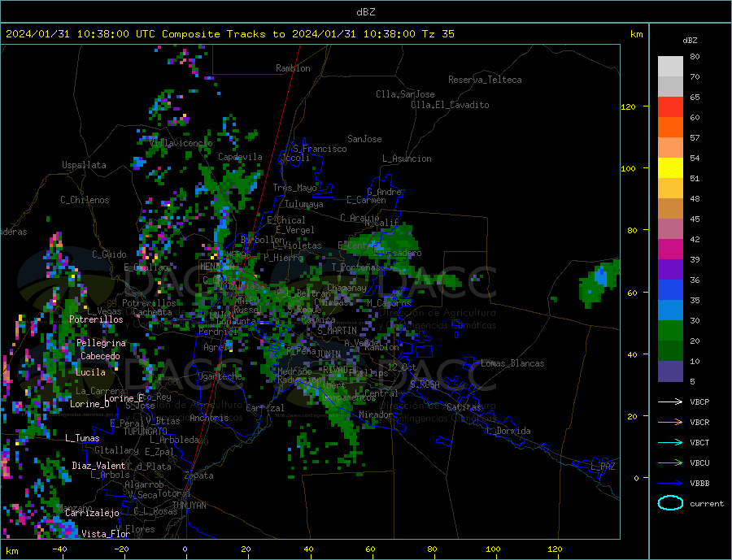
Task: Click the 'VBCT' legend label
Action: 699,442
